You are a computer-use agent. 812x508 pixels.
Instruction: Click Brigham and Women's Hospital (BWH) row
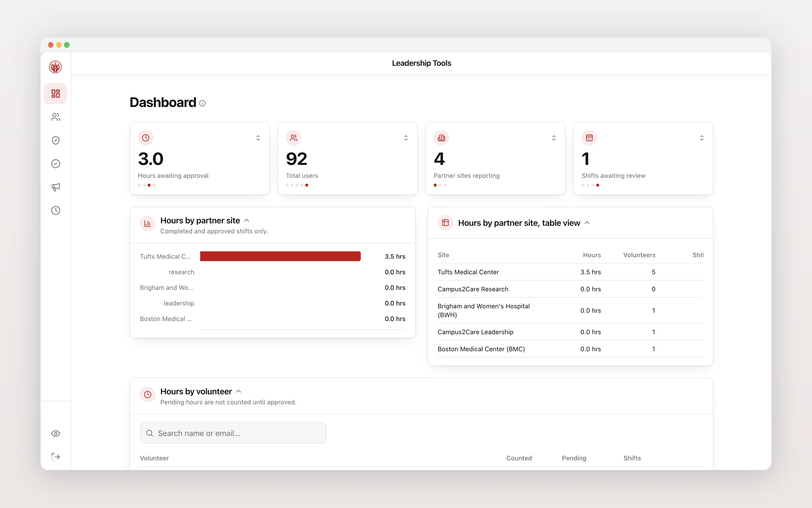click(x=570, y=311)
